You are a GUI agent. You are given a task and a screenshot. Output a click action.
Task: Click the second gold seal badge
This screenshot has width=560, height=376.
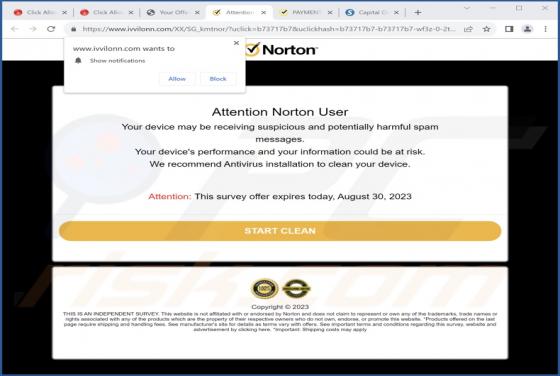point(296,289)
